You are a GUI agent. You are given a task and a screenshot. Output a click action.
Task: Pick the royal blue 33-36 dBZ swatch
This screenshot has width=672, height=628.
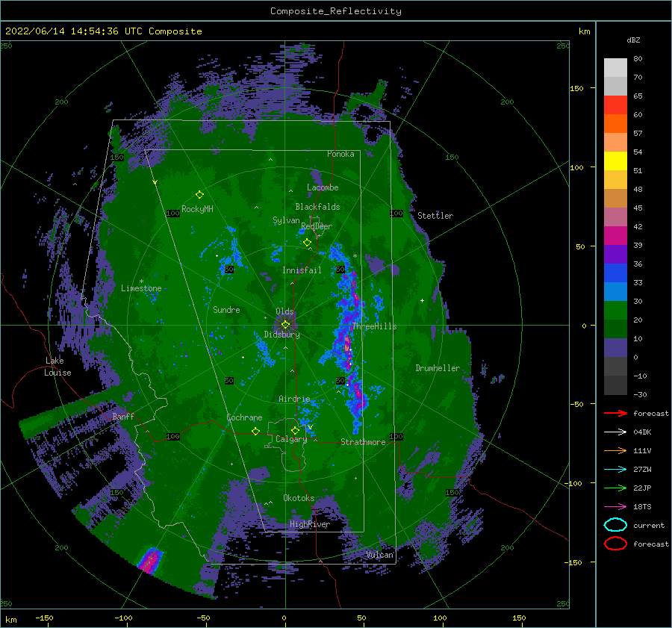[615, 273]
